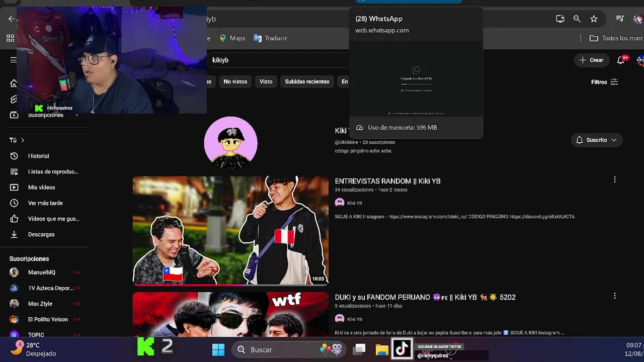Viewport: 644px width, 362px height.
Task: Open the YouTube account avatar
Action: [x=640, y=60]
